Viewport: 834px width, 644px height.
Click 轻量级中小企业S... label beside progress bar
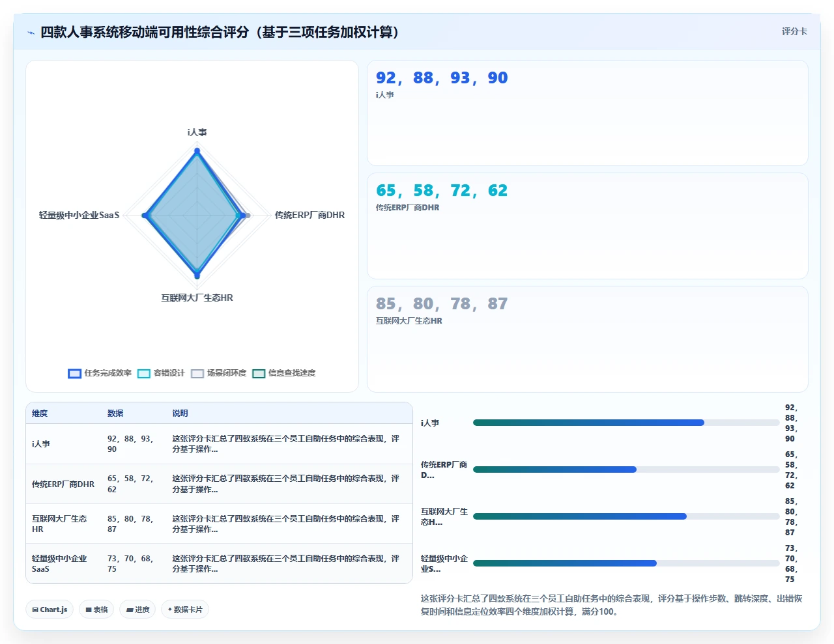point(444,564)
